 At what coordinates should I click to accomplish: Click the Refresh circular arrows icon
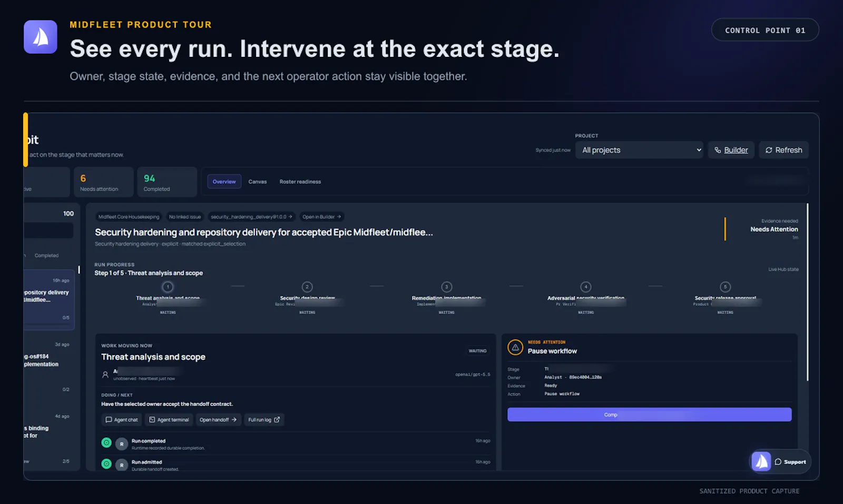(769, 150)
